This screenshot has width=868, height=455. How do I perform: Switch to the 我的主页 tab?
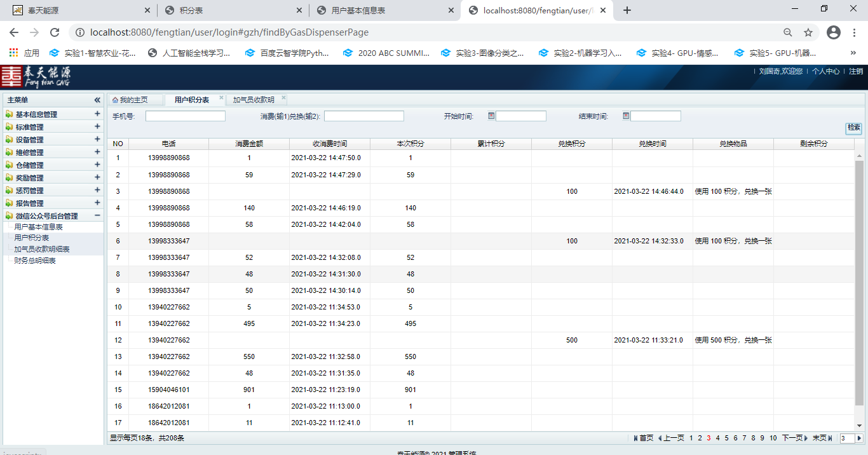[130, 100]
